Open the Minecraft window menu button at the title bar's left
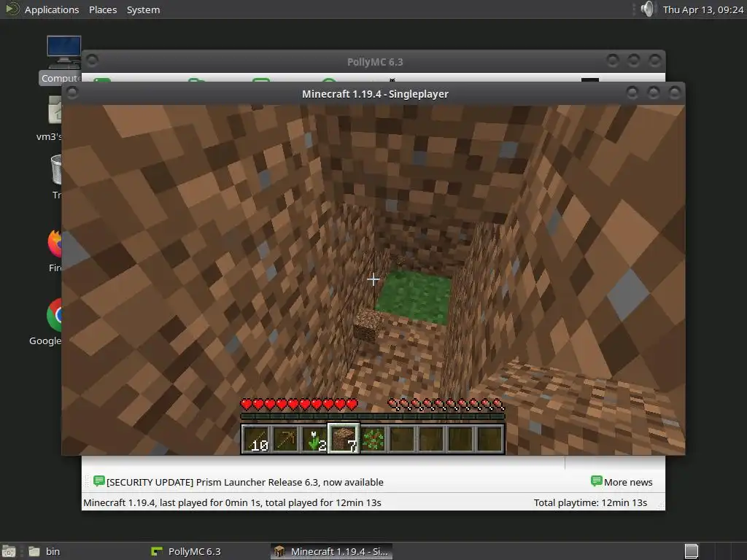The height and width of the screenshot is (560, 747). click(x=72, y=93)
